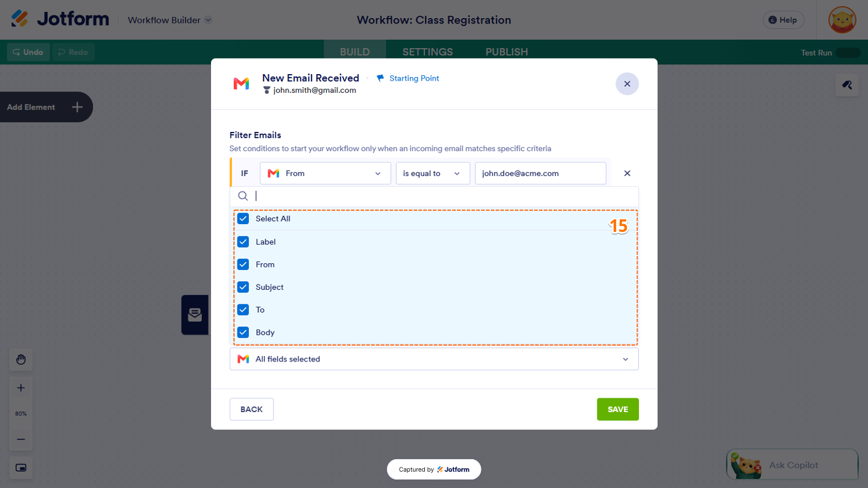Click the hand pan tool icon

21,360
